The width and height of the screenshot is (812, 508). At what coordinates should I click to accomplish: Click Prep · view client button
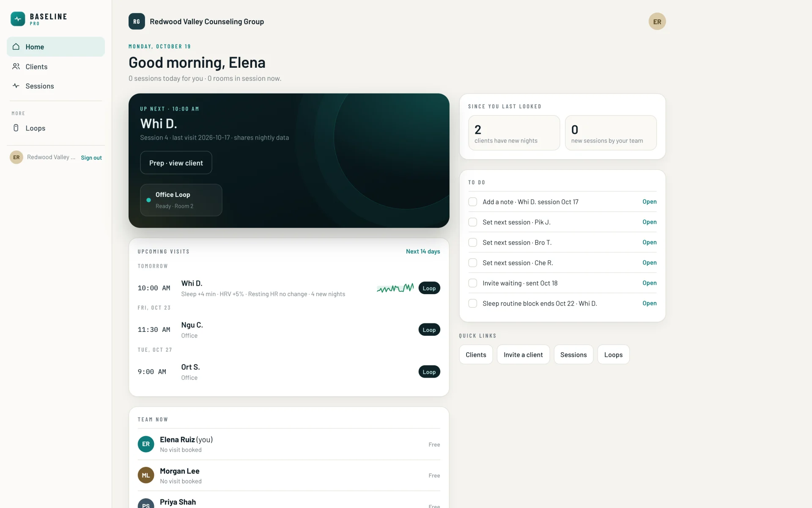176,163
